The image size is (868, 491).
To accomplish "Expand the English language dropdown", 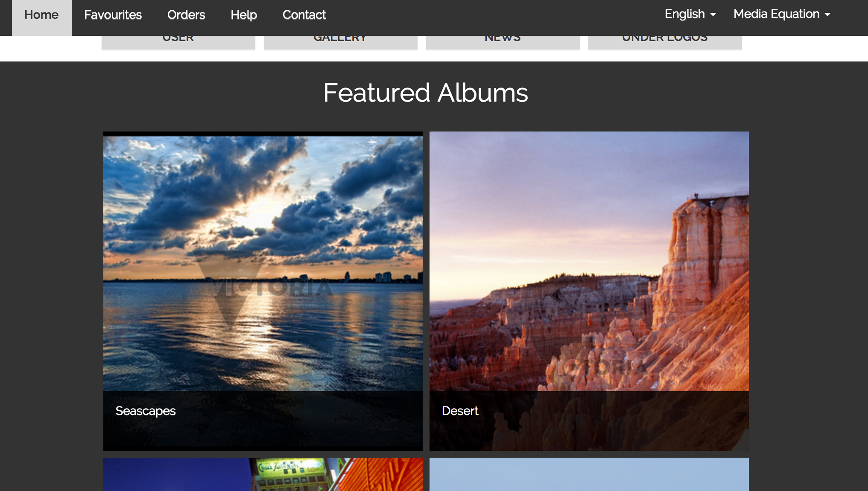I will coord(684,14).
